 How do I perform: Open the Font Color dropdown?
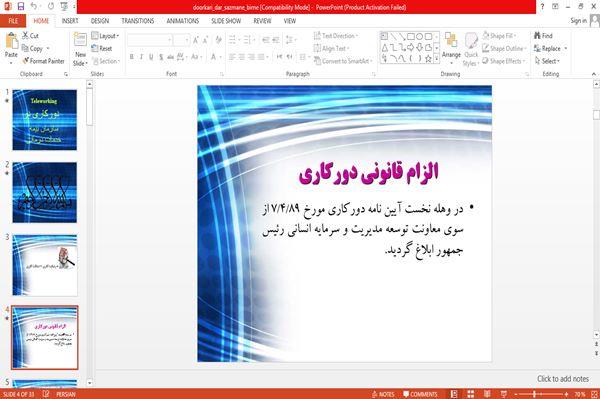click(215, 57)
